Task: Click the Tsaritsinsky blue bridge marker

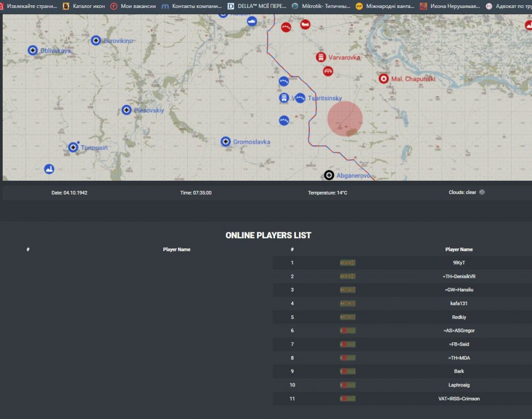Action: tap(300, 98)
